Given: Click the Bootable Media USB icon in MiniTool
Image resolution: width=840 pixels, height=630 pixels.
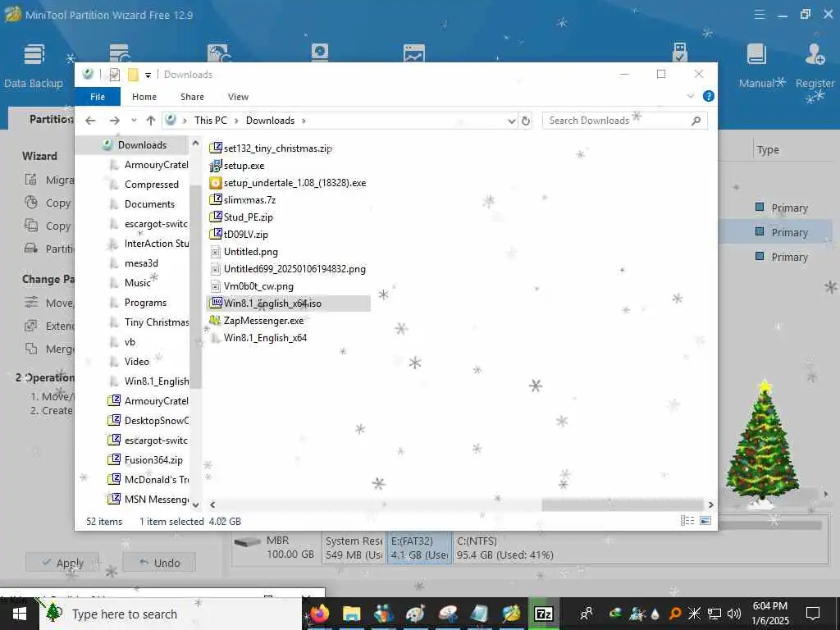Looking at the screenshot, I should 679,52.
